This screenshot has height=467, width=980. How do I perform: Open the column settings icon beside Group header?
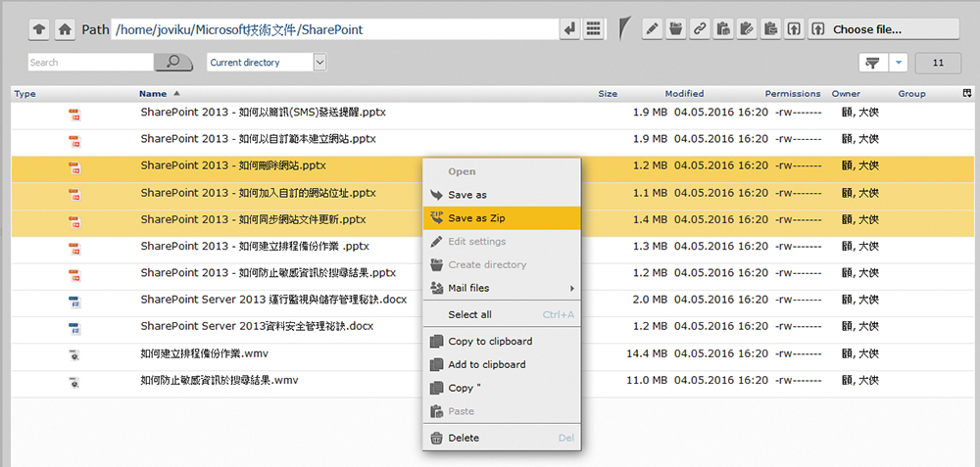point(967,94)
